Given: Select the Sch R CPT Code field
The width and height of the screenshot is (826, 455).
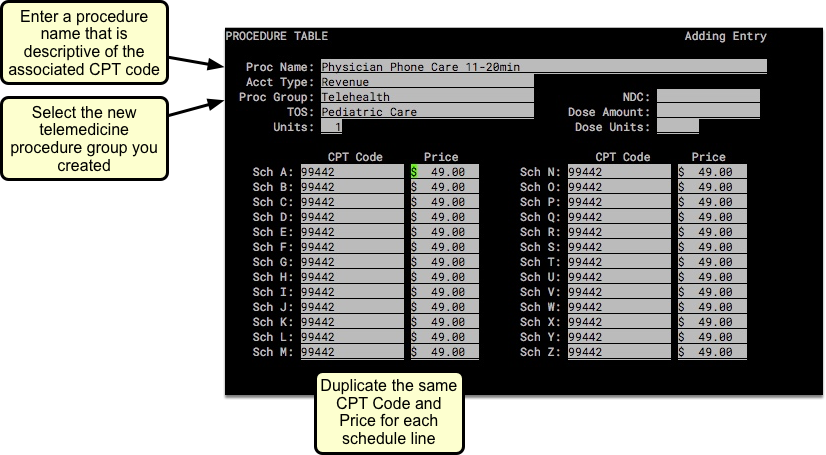Looking at the screenshot, I should [x=619, y=232].
